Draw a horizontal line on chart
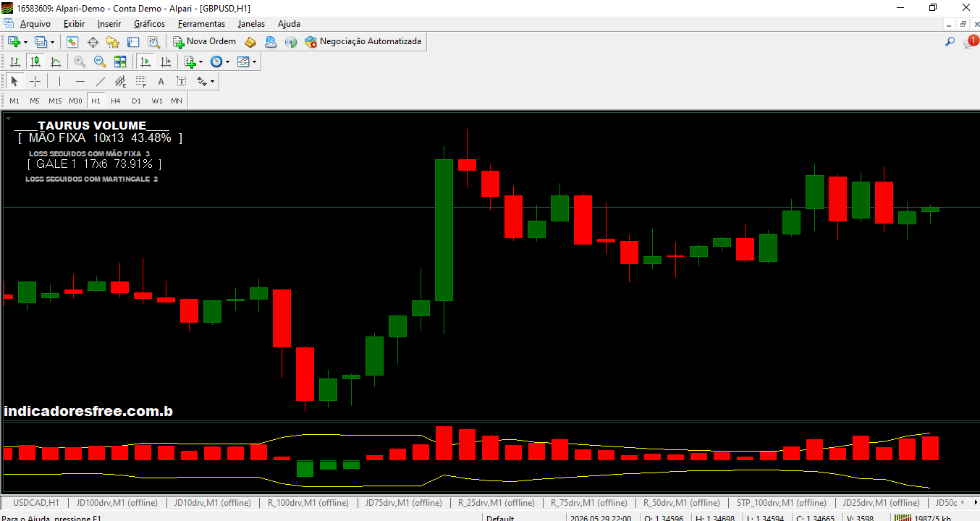The width and height of the screenshot is (980, 521). pos(80,82)
